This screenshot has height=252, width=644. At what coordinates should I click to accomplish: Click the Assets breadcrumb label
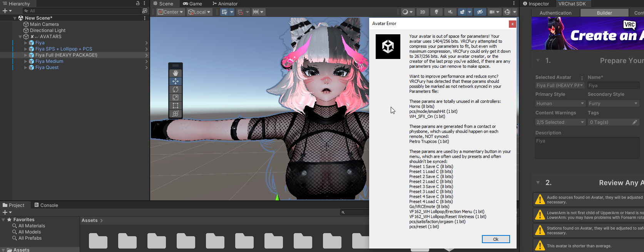[90, 220]
